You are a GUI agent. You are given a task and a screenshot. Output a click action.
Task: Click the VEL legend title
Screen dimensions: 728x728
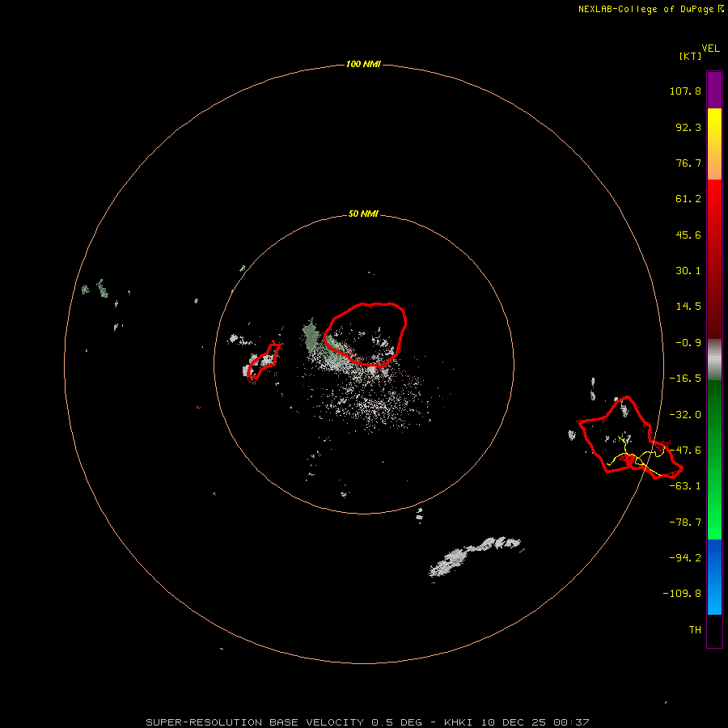point(710,49)
